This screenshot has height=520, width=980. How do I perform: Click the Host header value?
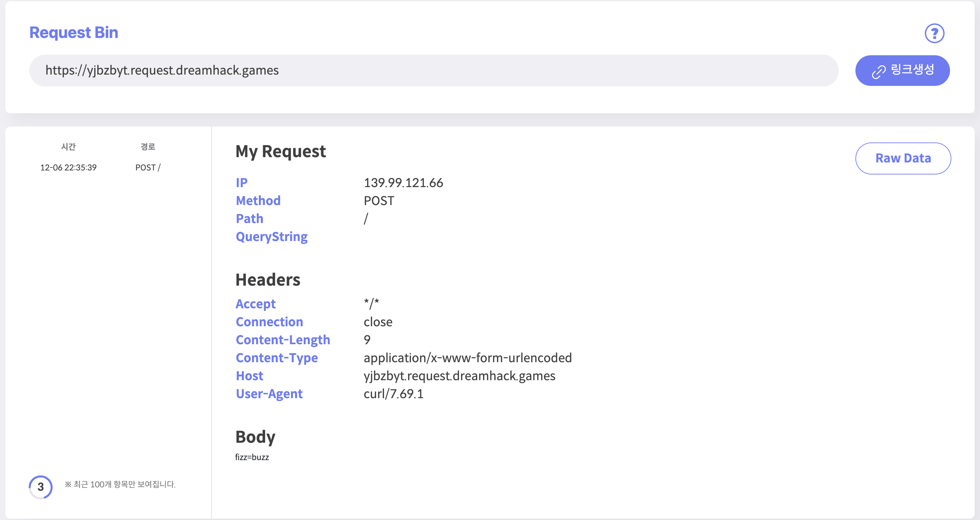tap(459, 376)
